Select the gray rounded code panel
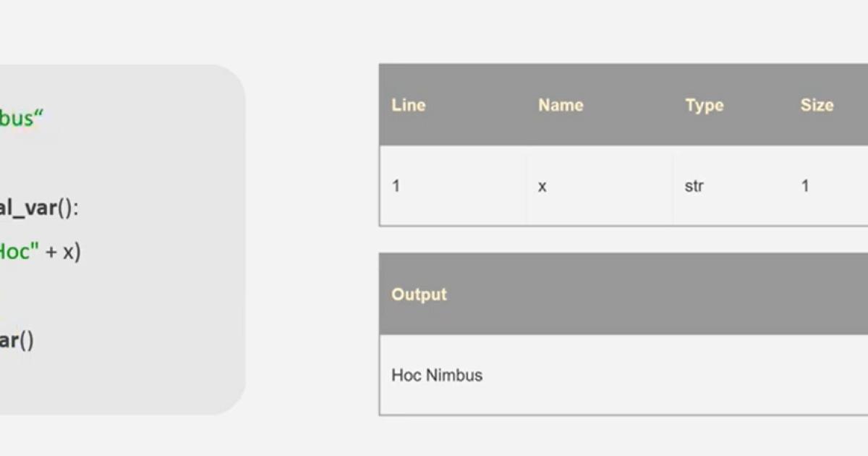The width and height of the screenshot is (868, 456). [123, 239]
